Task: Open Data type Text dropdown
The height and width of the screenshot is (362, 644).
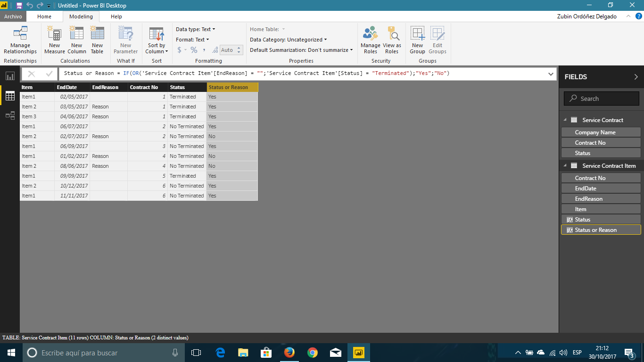Action: (195, 29)
